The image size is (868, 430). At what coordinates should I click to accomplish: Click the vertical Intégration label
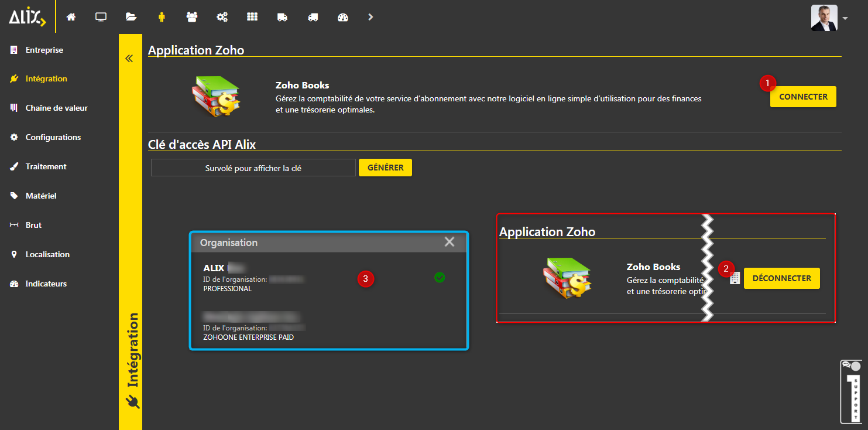click(133, 350)
